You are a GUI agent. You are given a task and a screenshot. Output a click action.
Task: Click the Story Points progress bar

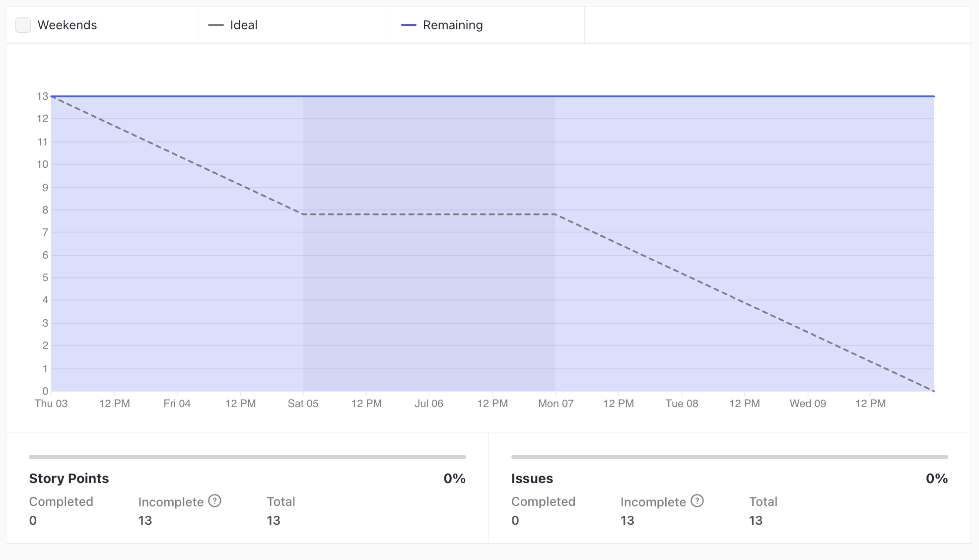pyautogui.click(x=247, y=457)
